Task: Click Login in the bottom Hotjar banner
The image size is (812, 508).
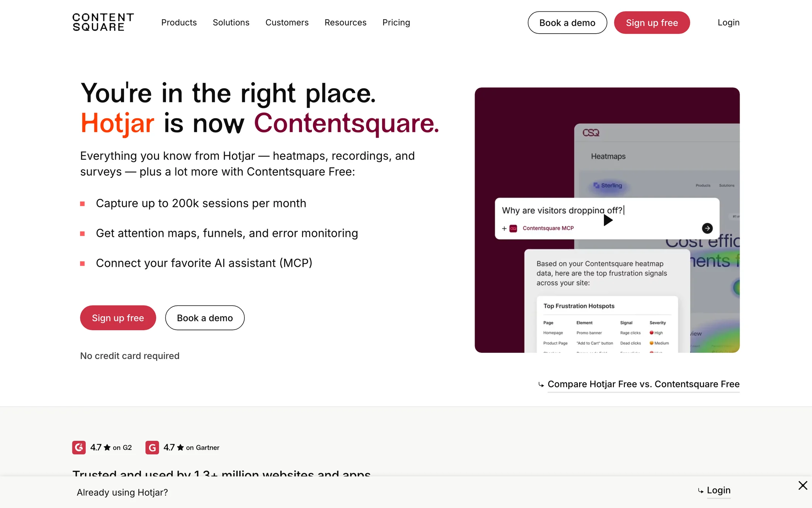Action: coord(719,490)
